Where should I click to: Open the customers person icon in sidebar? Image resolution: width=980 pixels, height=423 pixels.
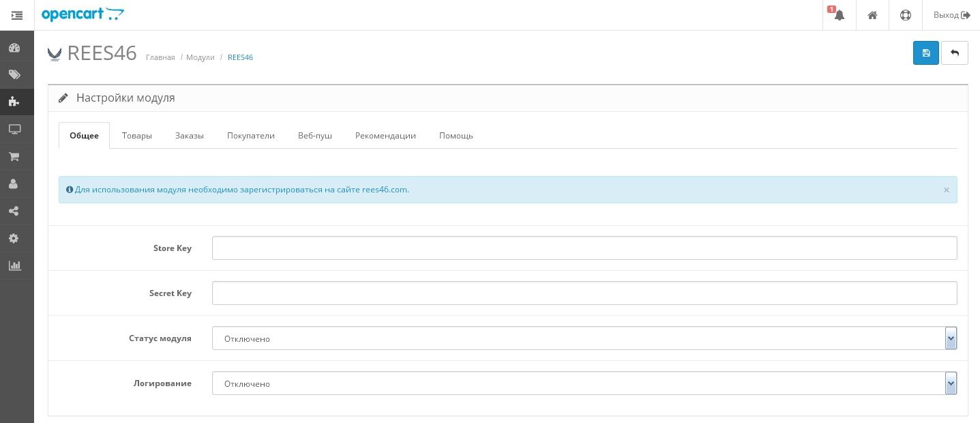[x=14, y=184]
